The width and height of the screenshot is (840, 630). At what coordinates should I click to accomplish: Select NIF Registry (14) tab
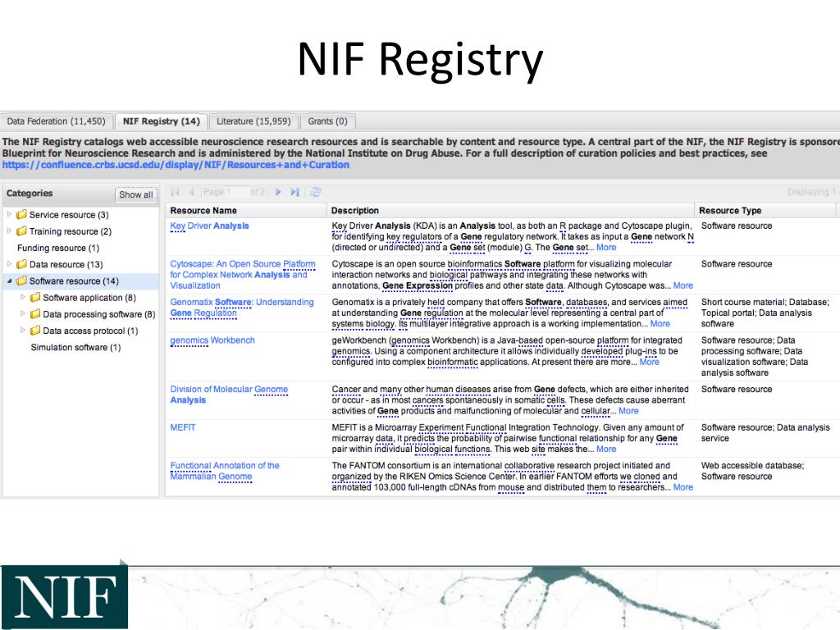[x=162, y=121]
